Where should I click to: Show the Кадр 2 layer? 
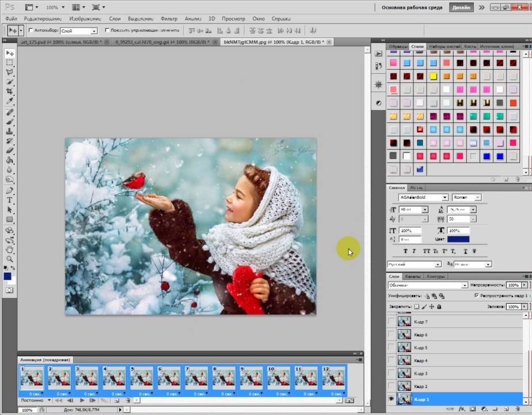[x=392, y=386]
